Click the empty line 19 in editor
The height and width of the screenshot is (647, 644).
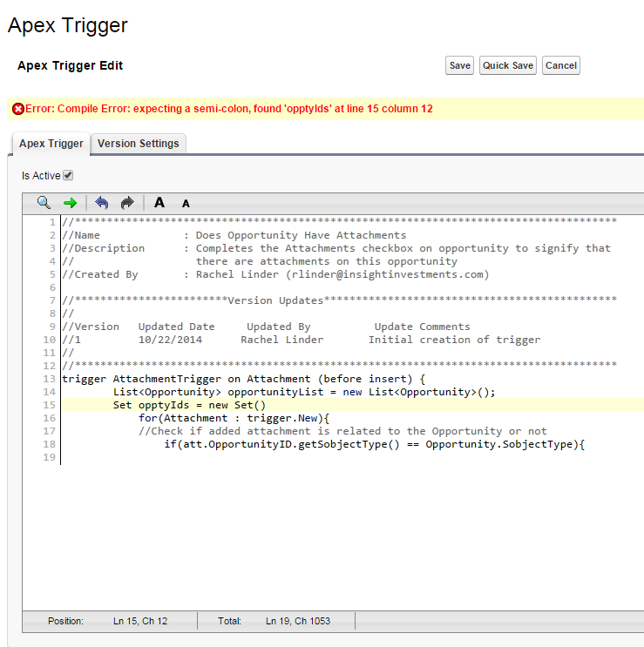pyautogui.click(x=261, y=457)
